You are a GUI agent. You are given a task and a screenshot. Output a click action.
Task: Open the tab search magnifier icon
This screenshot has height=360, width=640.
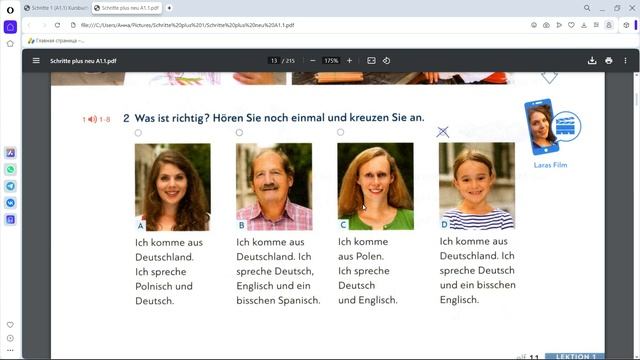point(587,8)
